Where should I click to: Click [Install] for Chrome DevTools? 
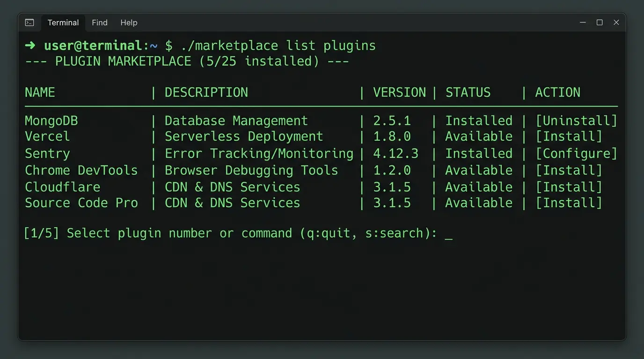pos(569,170)
